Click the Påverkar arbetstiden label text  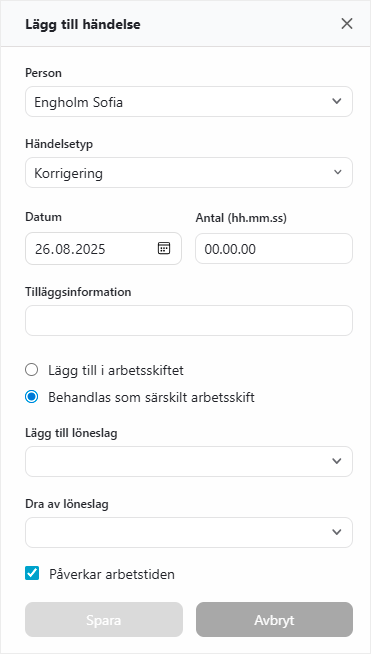coord(112,574)
